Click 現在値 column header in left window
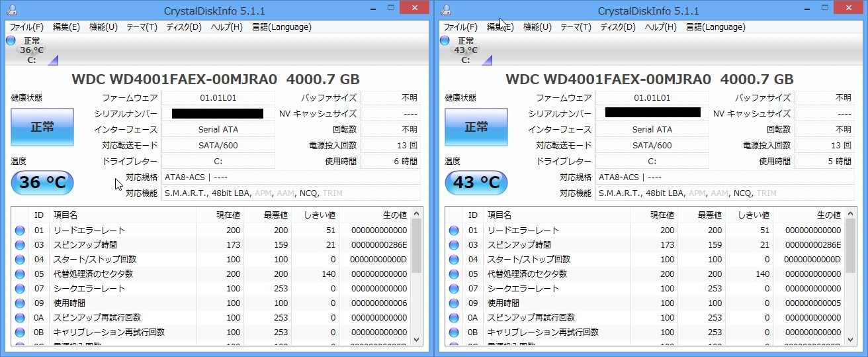This screenshot has width=868, height=357. tap(220, 215)
